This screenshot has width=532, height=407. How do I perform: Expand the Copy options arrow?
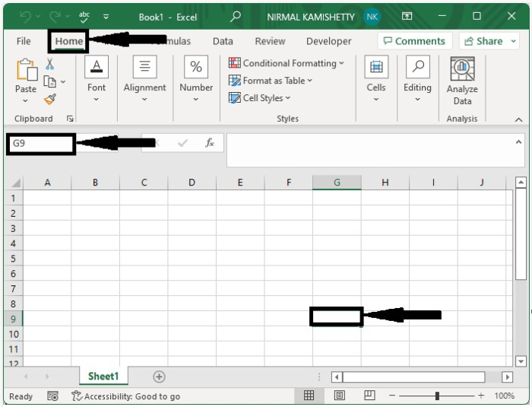[63, 81]
